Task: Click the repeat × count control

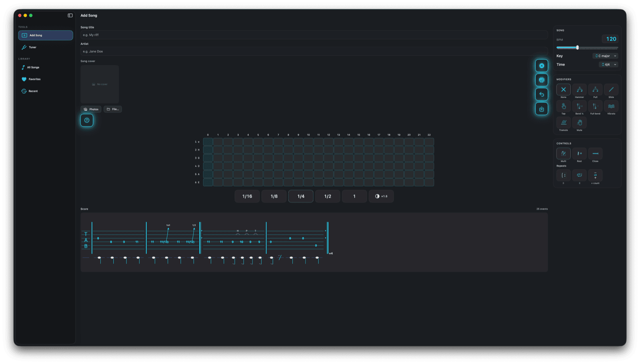Action: pyautogui.click(x=595, y=175)
